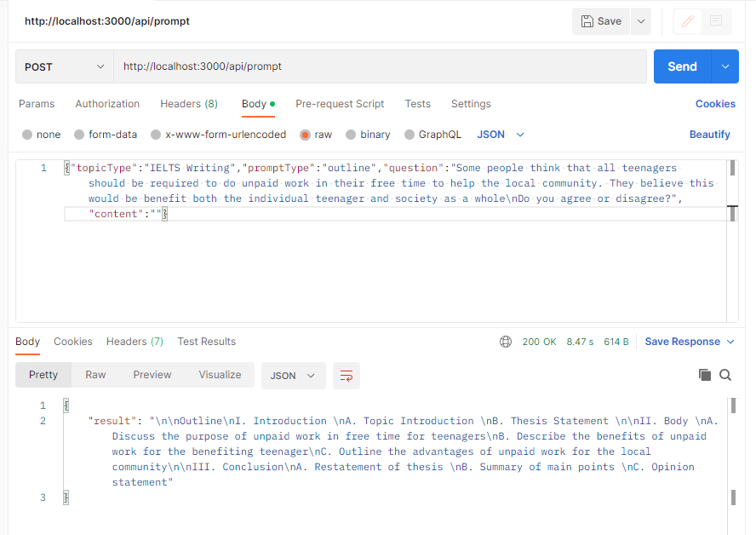The image size is (756, 535).
Task: Select the GraphQL body option
Action: [409, 135]
